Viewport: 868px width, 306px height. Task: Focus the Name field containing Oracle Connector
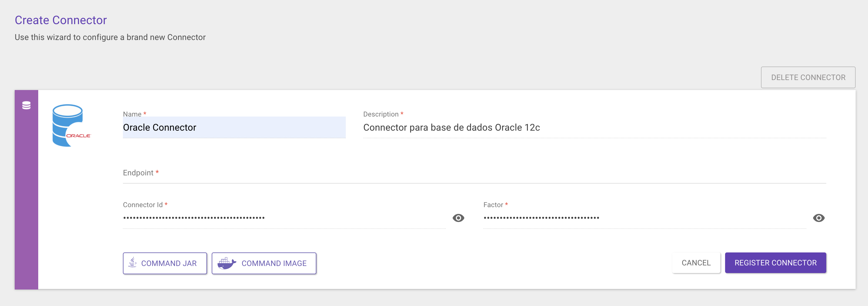(x=234, y=127)
